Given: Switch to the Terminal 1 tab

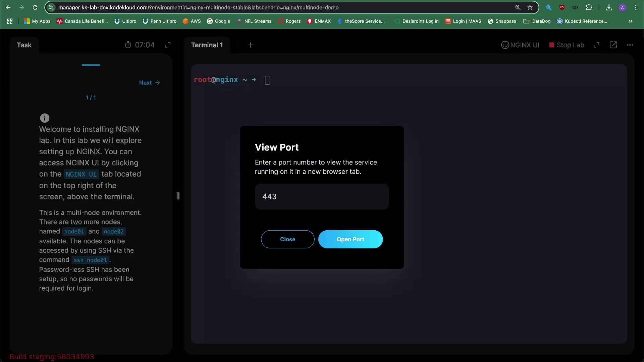Looking at the screenshot, I should (x=207, y=45).
